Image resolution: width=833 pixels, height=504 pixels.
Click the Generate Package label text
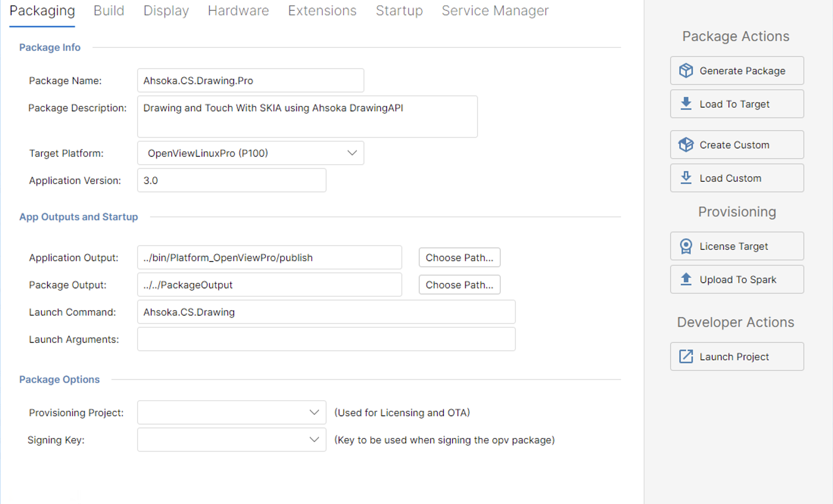point(742,71)
